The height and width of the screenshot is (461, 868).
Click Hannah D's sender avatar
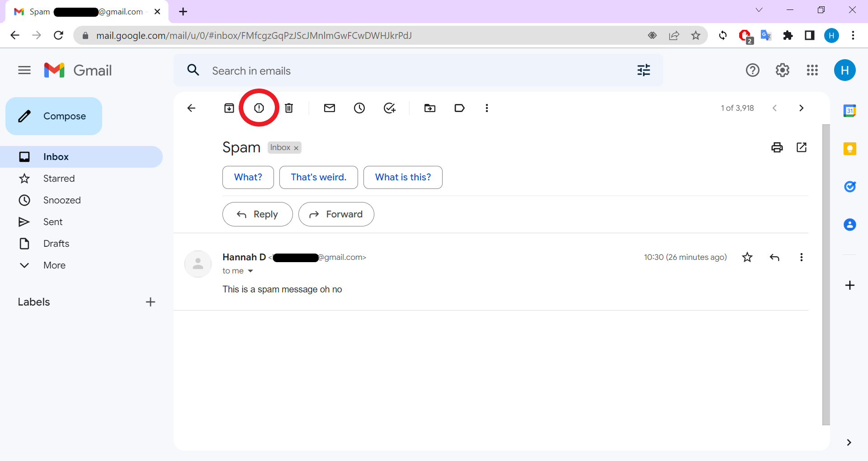pyautogui.click(x=198, y=264)
